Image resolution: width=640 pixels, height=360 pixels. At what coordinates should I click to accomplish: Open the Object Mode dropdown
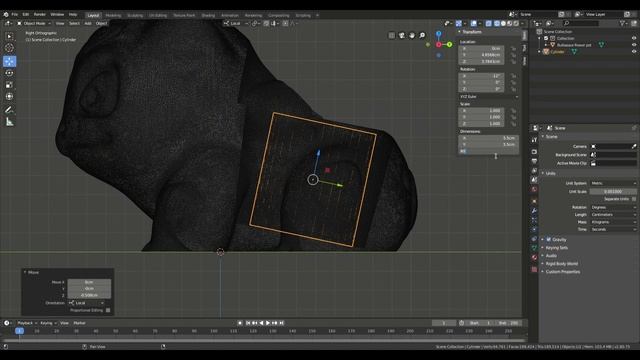pos(34,23)
